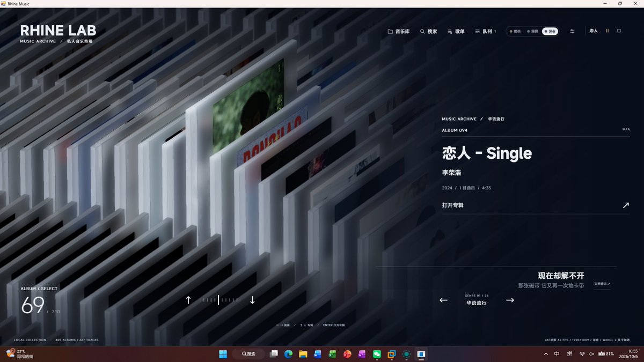Open Task View on the taskbar

(274, 354)
